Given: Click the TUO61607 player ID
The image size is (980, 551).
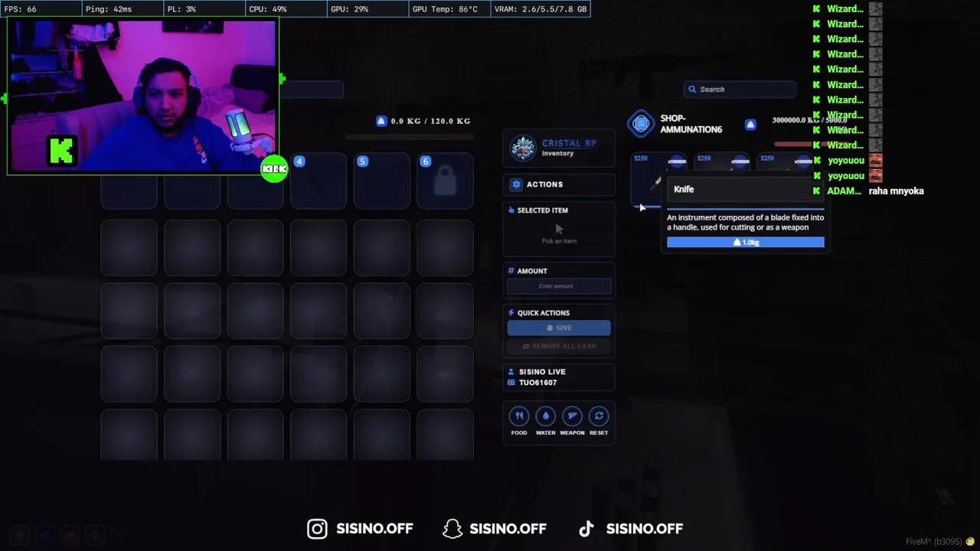Looking at the screenshot, I should tap(537, 383).
